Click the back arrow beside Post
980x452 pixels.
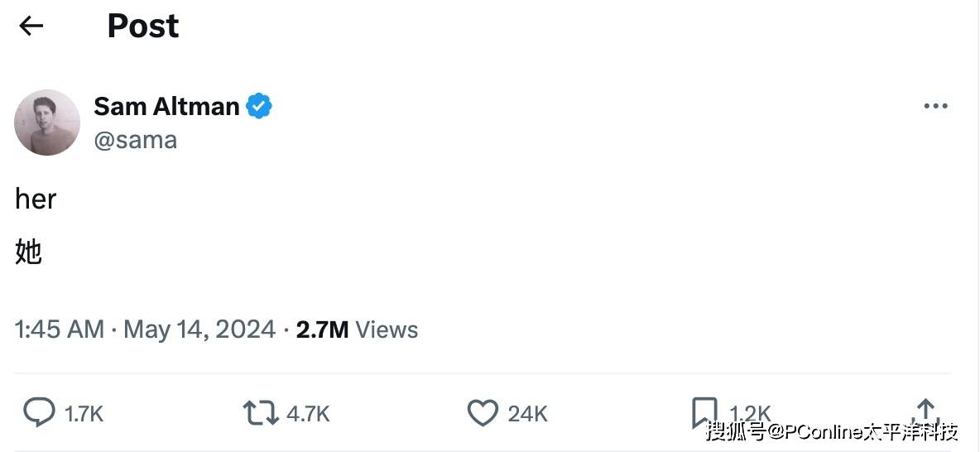point(31,26)
